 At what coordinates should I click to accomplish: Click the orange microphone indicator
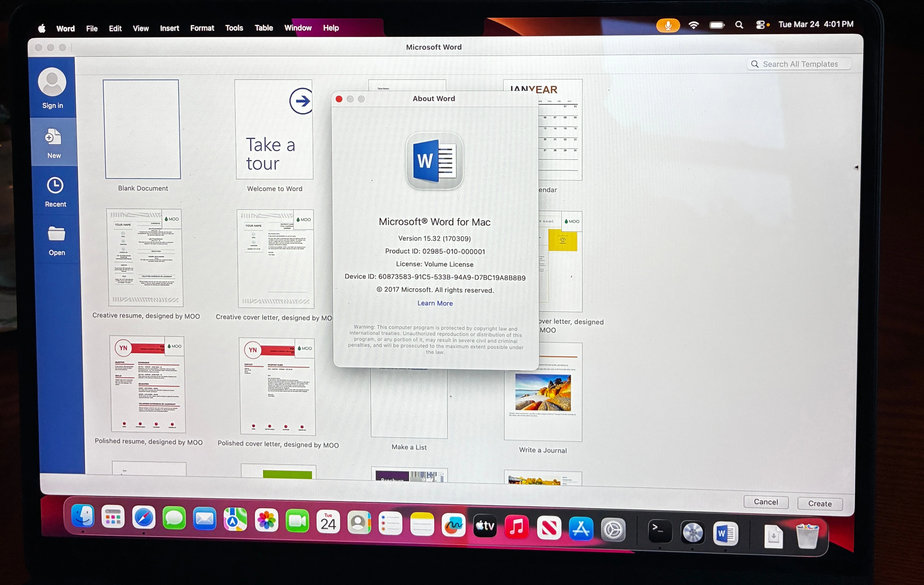[668, 25]
